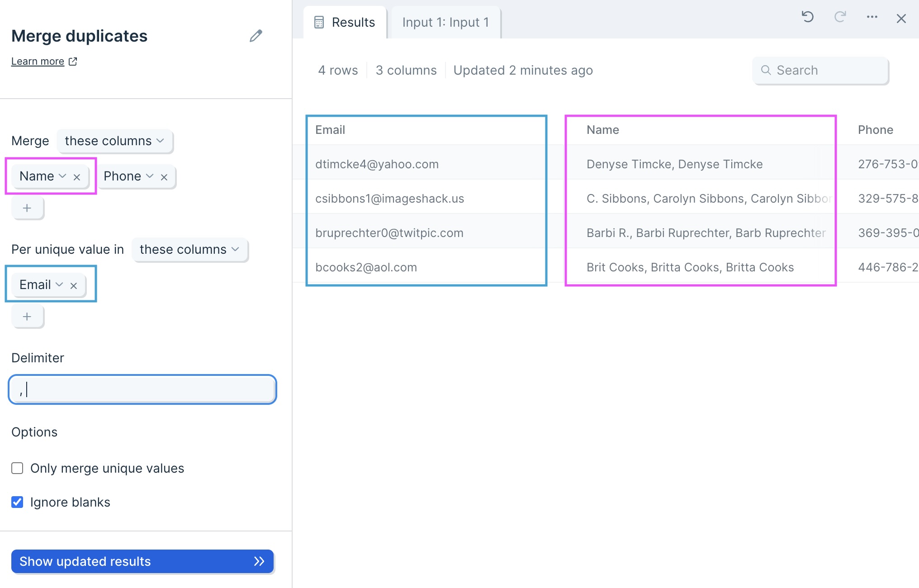Remove the Email column with its X
Image resolution: width=919 pixels, height=588 pixels.
coord(74,285)
